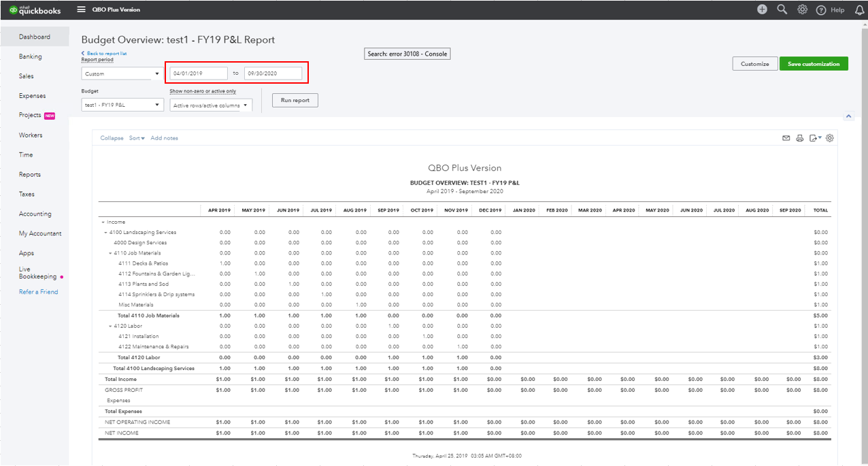Open Expenses in the sidebar

33,96
